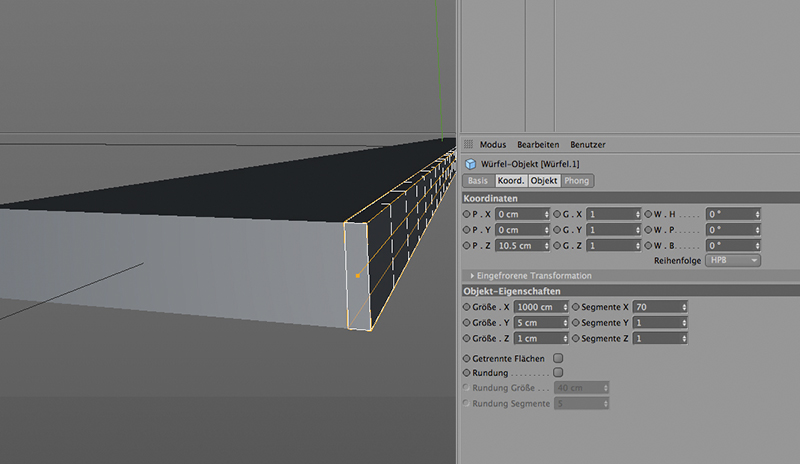Click the keyframe dot beside P . X
Image resolution: width=800 pixels, height=464 pixels.
(466, 214)
